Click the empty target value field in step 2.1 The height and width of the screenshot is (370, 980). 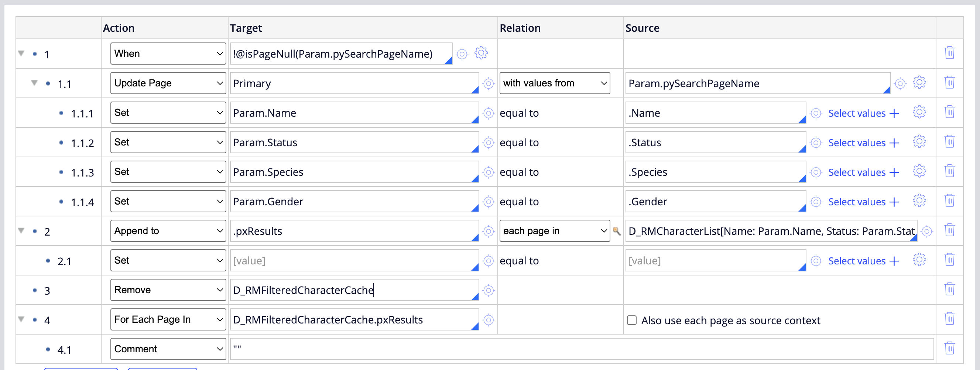(x=350, y=261)
